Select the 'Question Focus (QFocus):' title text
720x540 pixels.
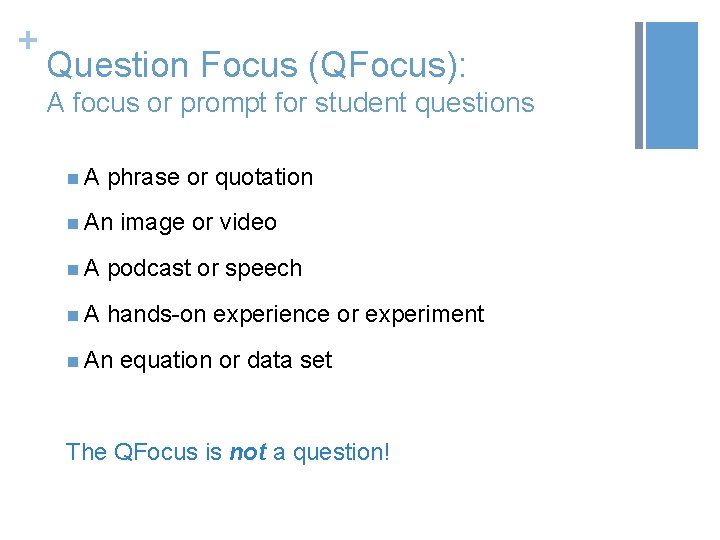point(256,65)
